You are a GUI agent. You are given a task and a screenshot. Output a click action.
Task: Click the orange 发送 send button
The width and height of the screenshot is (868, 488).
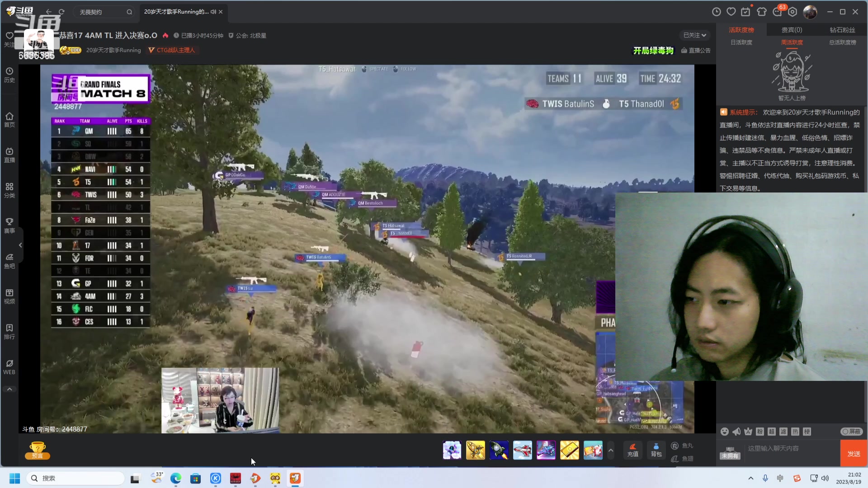[x=854, y=453]
